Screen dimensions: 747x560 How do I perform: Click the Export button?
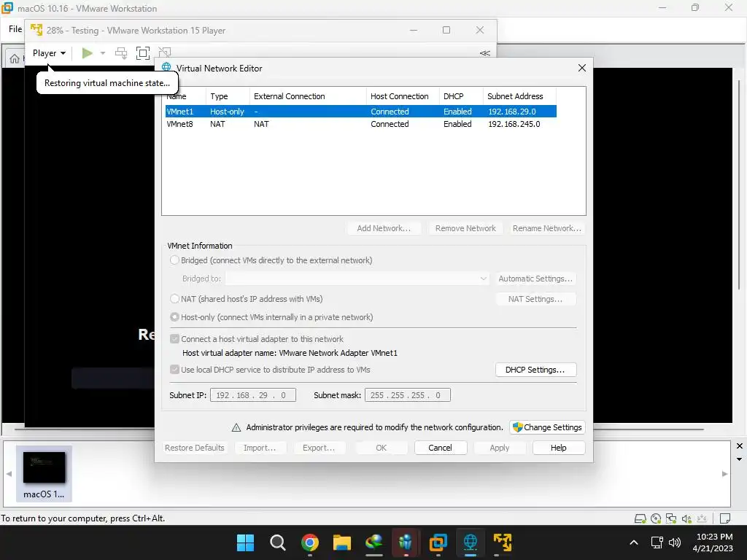click(x=319, y=448)
